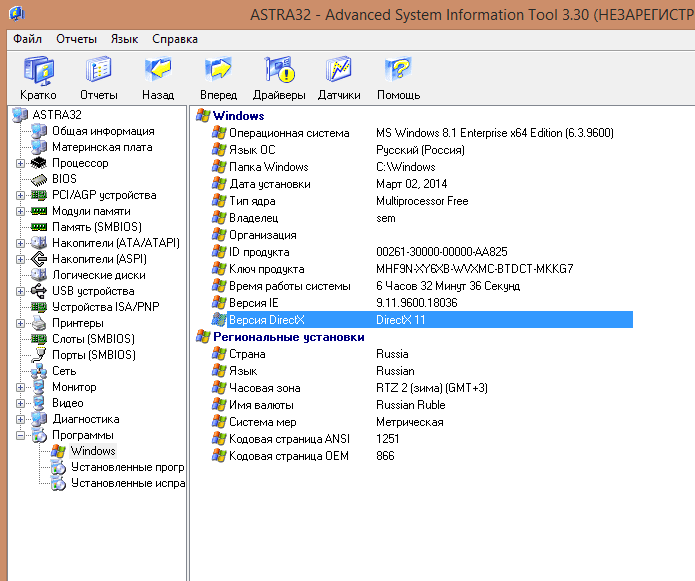Go forward with the Вперед arrow
The width and height of the screenshot is (695, 581).
[218, 78]
